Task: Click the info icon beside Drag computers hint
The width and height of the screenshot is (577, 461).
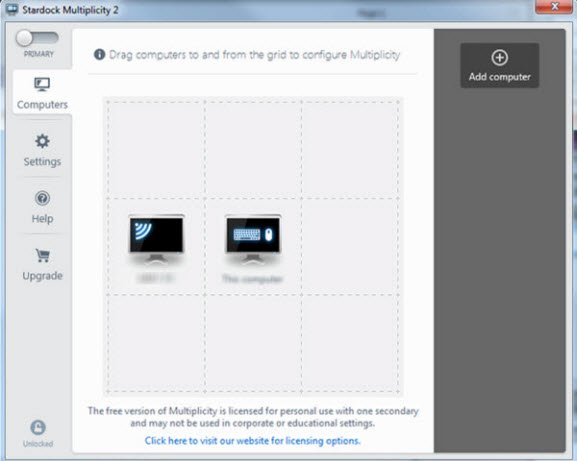Action: [x=99, y=54]
